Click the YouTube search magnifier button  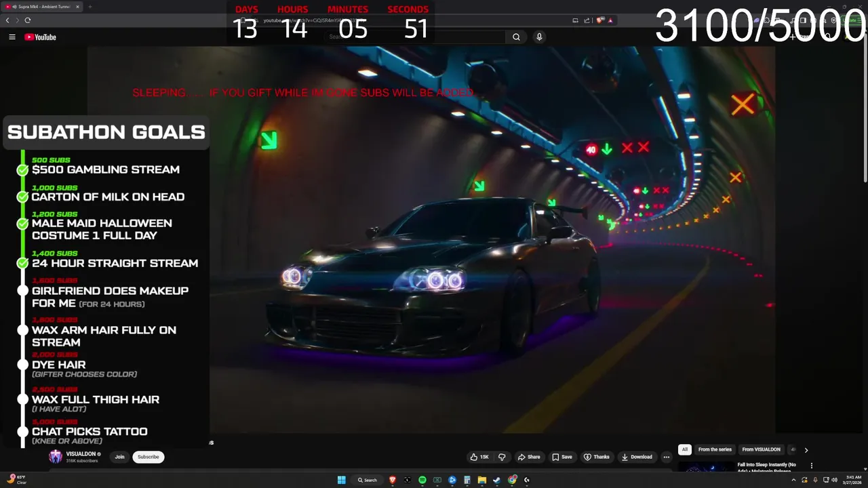pos(516,37)
